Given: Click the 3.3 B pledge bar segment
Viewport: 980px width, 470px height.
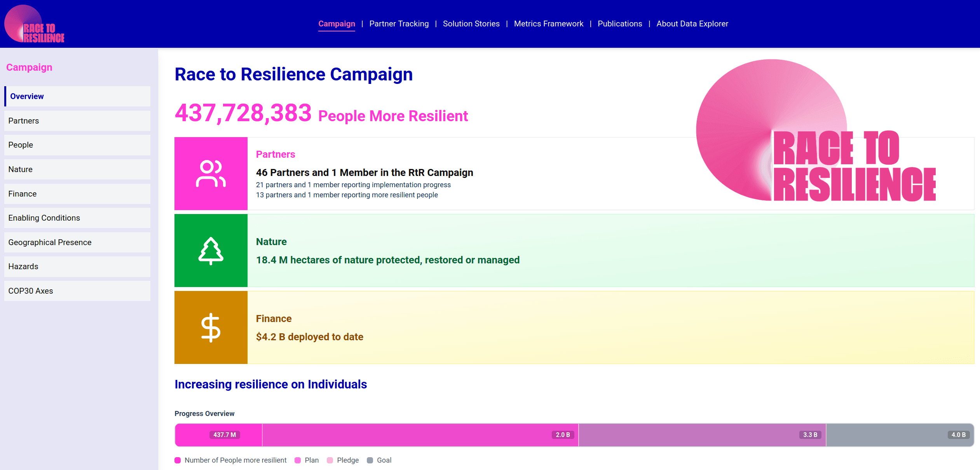Looking at the screenshot, I should tap(702, 435).
